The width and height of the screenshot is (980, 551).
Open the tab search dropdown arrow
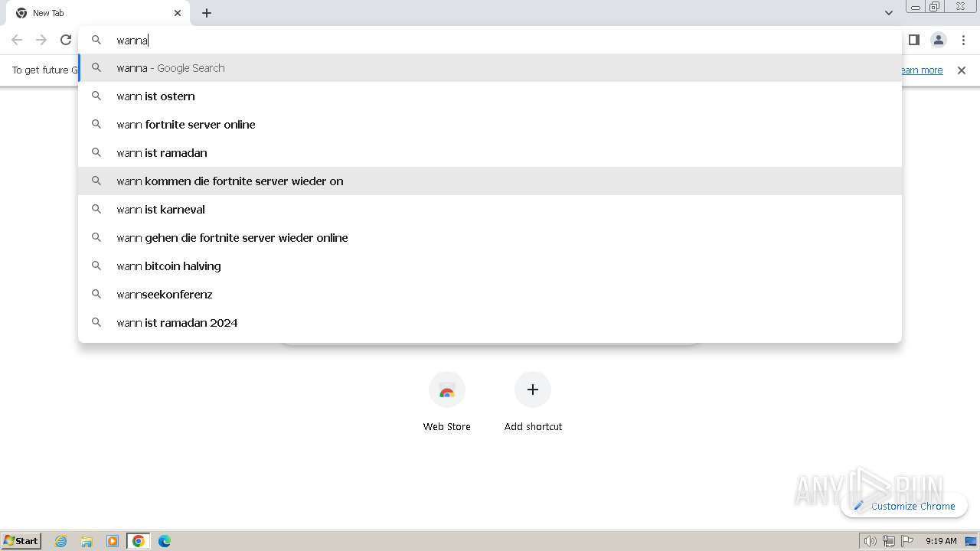tap(888, 13)
